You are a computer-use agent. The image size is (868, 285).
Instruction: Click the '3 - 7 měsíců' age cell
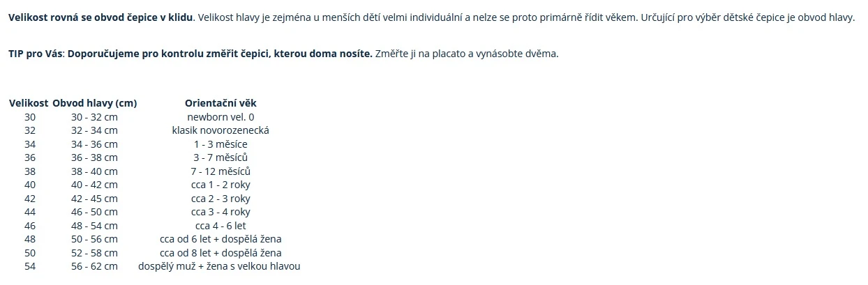(x=220, y=157)
